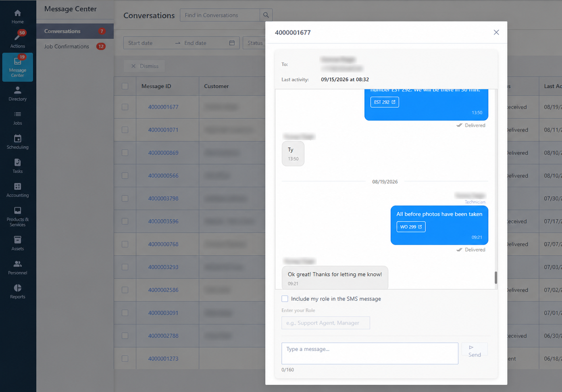
Task: Sort by the Customer column header
Action: click(x=216, y=86)
